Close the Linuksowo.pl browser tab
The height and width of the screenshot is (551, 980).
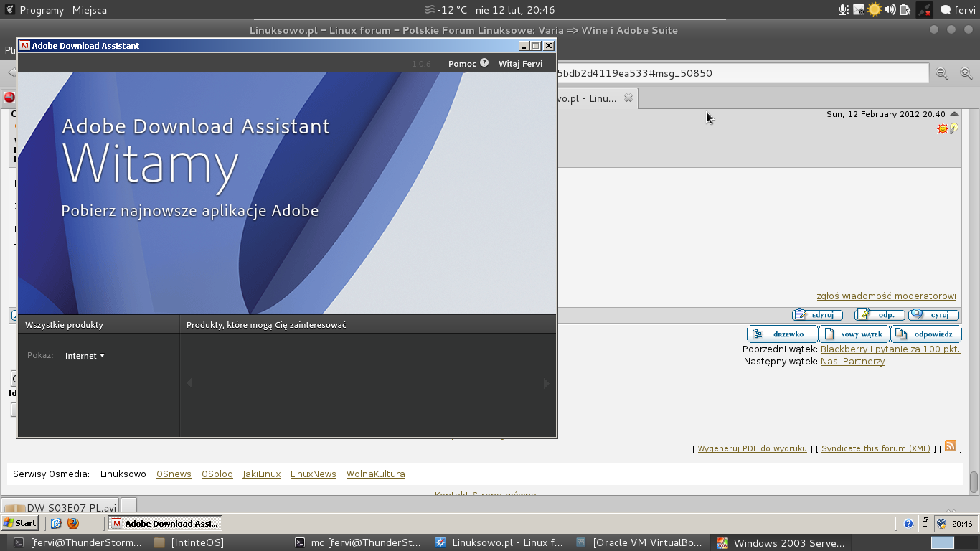[628, 98]
